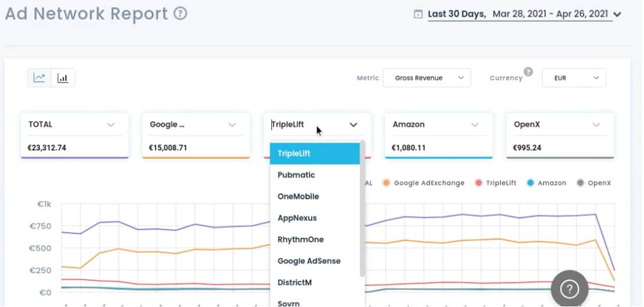Image resolution: width=644 pixels, height=307 pixels.
Task: Select Google AdSense in the dropdown list
Action: [314, 261]
